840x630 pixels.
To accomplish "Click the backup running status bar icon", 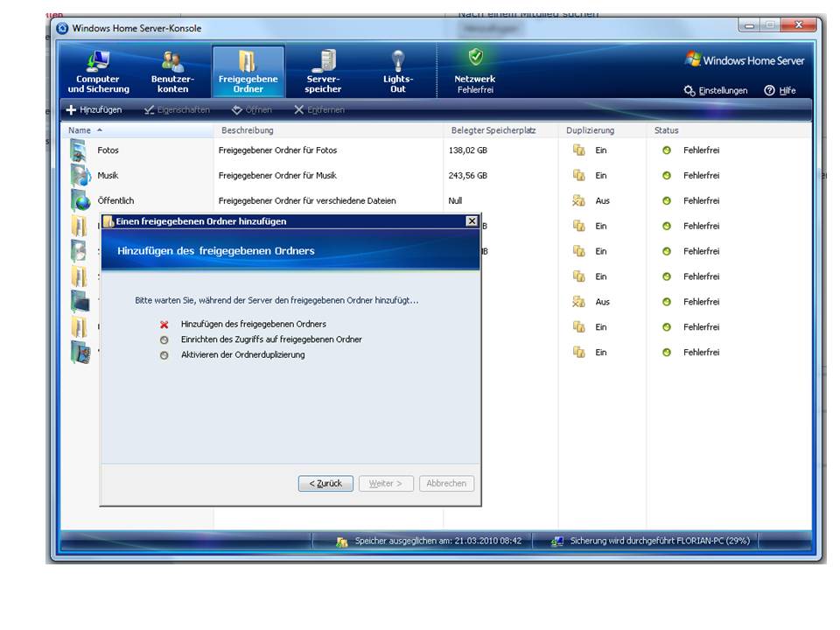I will [x=557, y=542].
